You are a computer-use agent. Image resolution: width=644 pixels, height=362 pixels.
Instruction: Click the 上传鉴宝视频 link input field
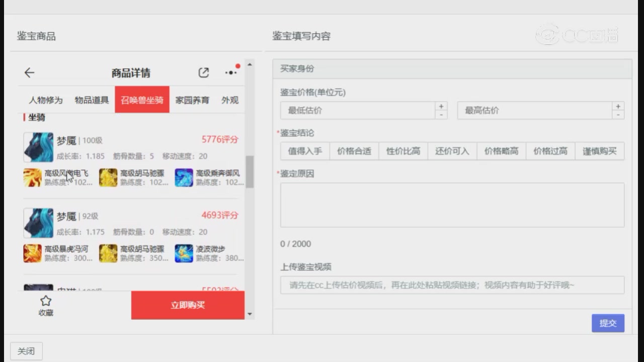pos(452,285)
